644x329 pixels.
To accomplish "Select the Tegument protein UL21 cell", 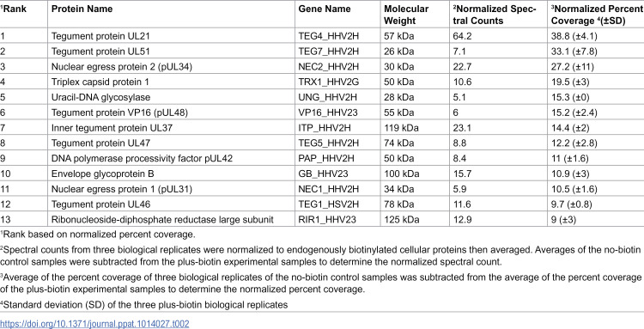I will [x=171, y=36].
